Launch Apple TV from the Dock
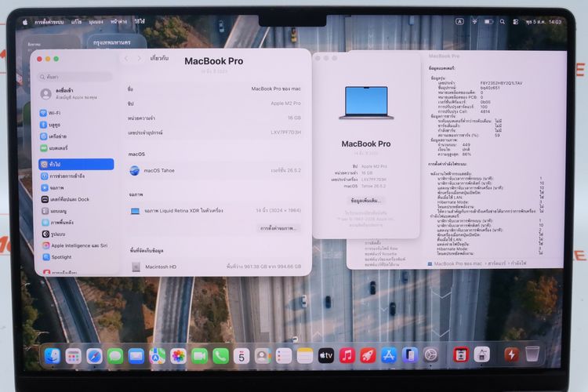 click(326, 355)
